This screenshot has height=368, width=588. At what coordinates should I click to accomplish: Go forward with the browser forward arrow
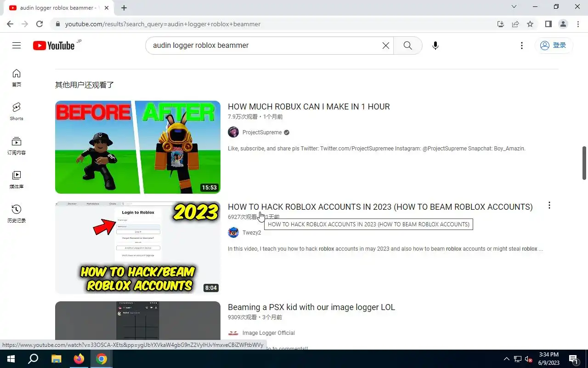tap(25, 24)
